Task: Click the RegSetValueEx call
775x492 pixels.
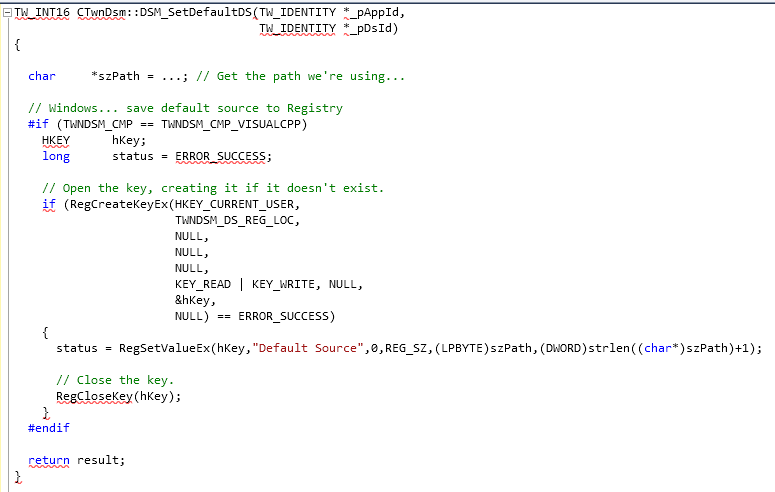Action: (x=165, y=348)
